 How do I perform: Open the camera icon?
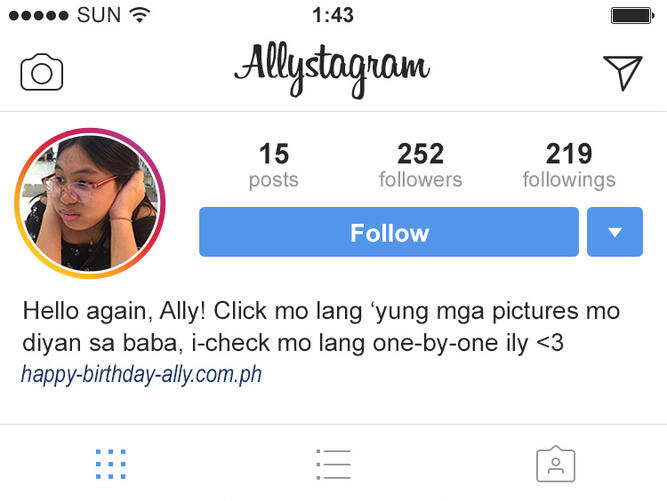[42, 72]
